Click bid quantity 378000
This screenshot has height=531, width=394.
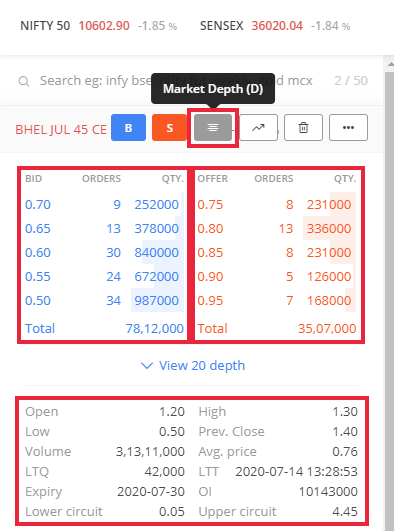[157, 229]
